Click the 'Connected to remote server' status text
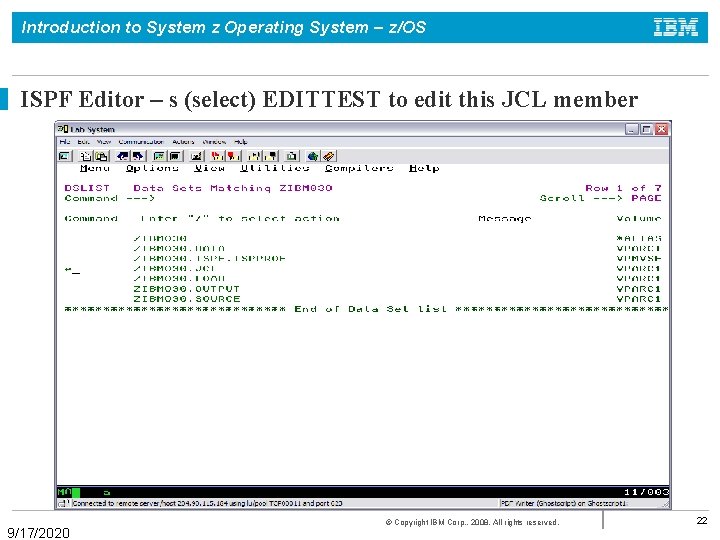The image size is (720, 540). coord(207,503)
